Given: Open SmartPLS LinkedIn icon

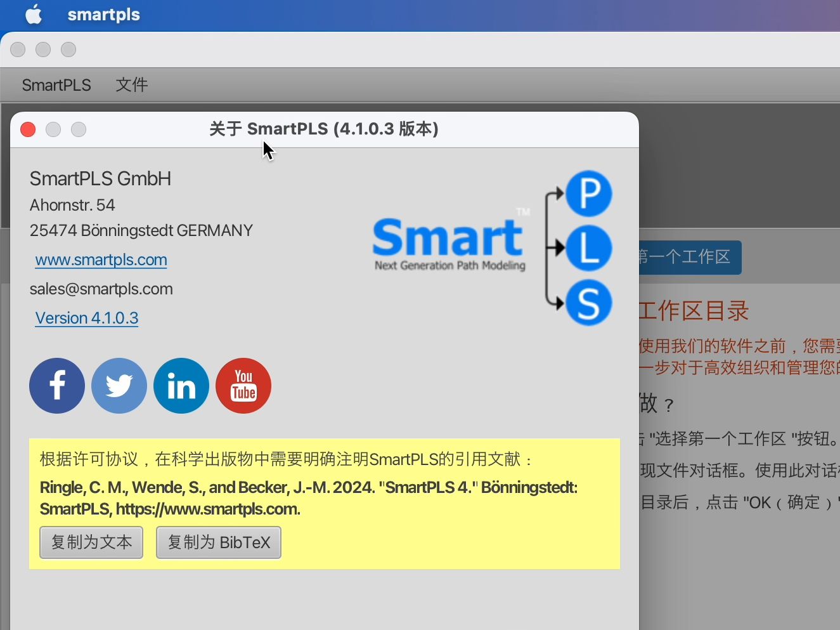Looking at the screenshot, I should pos(181,386).
